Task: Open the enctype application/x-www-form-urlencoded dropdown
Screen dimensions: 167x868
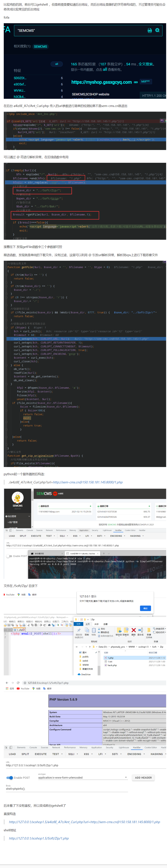Action: tap(83, 777)
